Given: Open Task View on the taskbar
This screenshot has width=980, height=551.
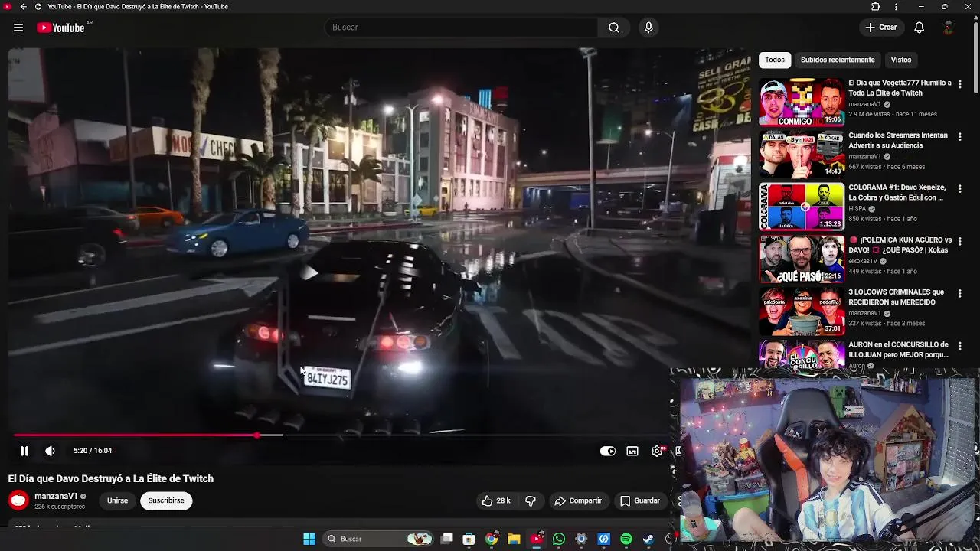Looking at the screenshot, I should click(447, 539).
